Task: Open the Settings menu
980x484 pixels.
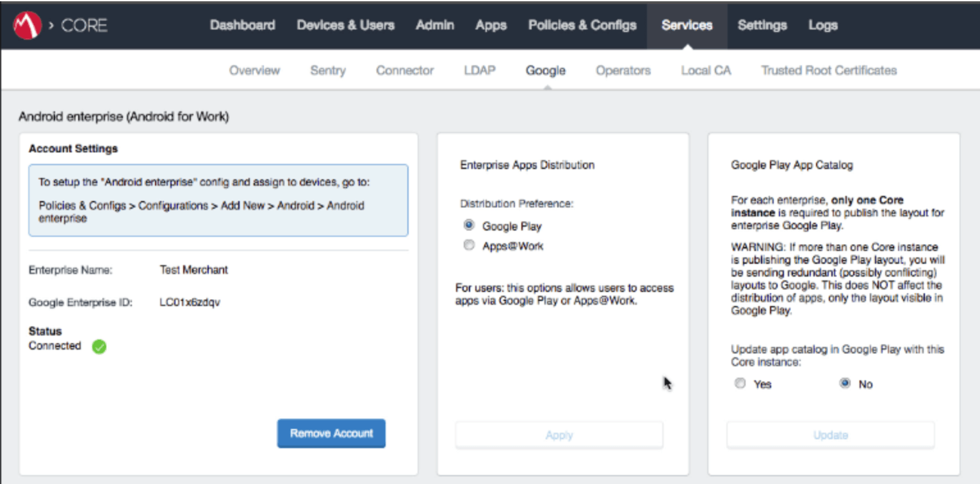Action: [x=762, y=26]
